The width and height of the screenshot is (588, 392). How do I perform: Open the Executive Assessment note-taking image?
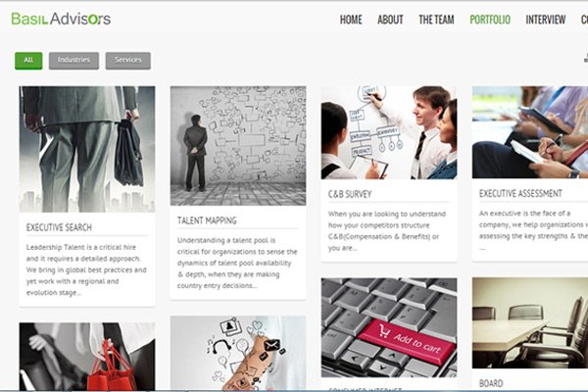[x=530, y=132]
